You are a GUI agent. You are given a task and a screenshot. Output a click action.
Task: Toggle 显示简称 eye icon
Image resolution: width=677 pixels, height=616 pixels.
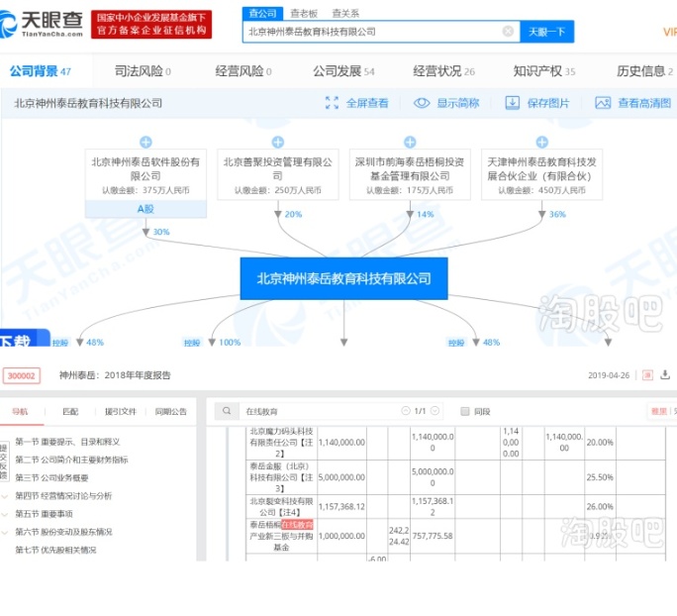click(x=422, y=103)
